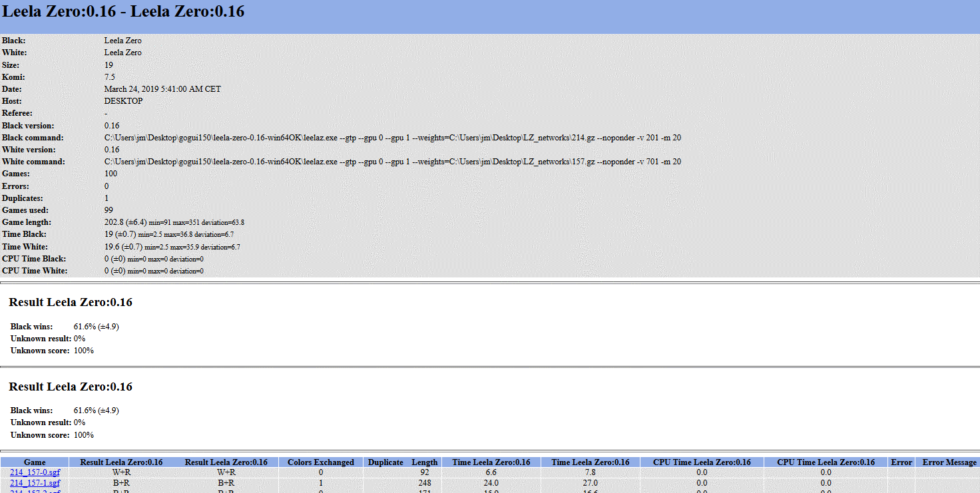The width and height of the screenshot is (980, 493).
Task: Click the time cell '27.0' in the 214_157-1 row
Action: (590, 483)
